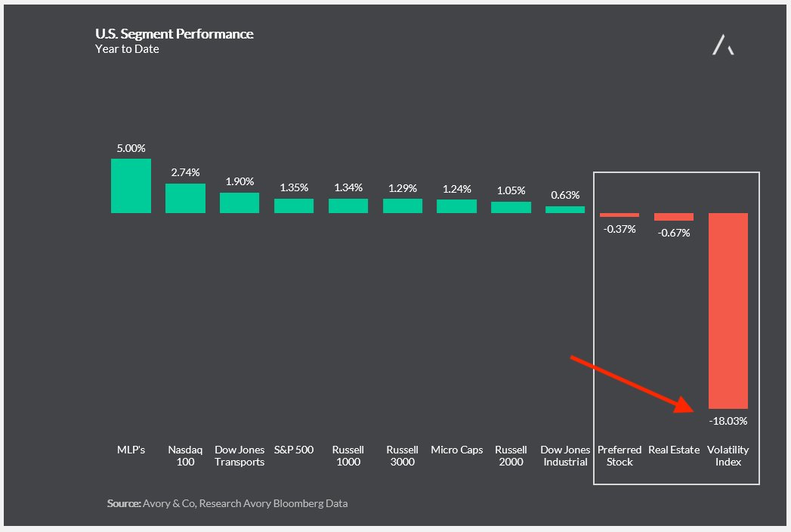Select the Volatility Index red bar
This screenshot has height=532, width=791.
tap(728, 311)
